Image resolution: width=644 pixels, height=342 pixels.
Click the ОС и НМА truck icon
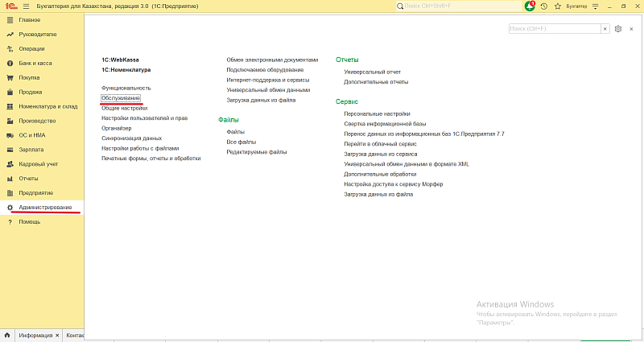pos(10,135)
